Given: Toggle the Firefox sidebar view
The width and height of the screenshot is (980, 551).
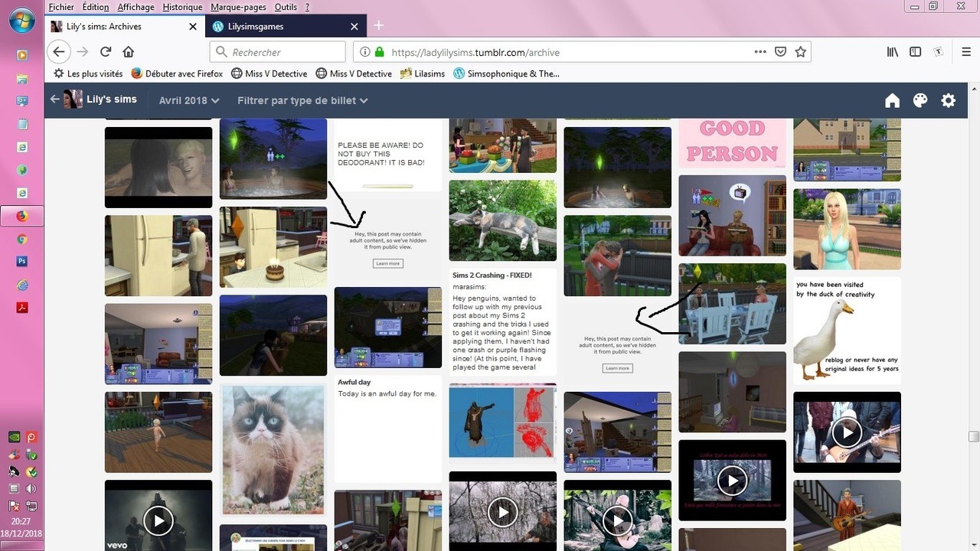Looking at the screenshot, I should tap(915, 52).
